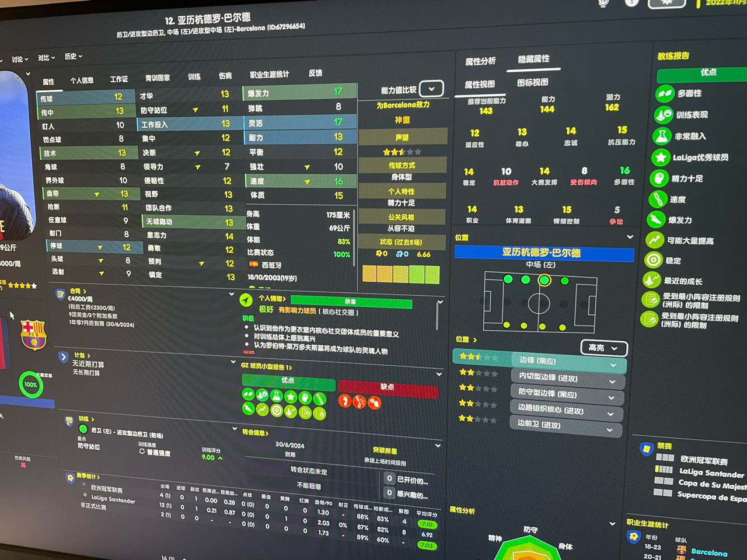Click the shield icon beside 禁赛
This screenshot has height=560, width=747.
click(646, 449)
